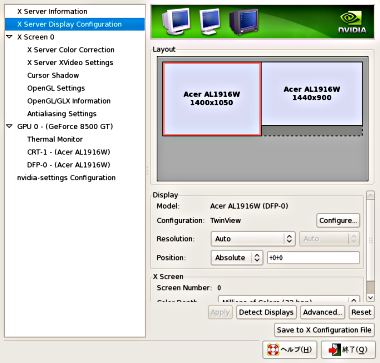
Task: Click the Reset button
Action: 361,312
